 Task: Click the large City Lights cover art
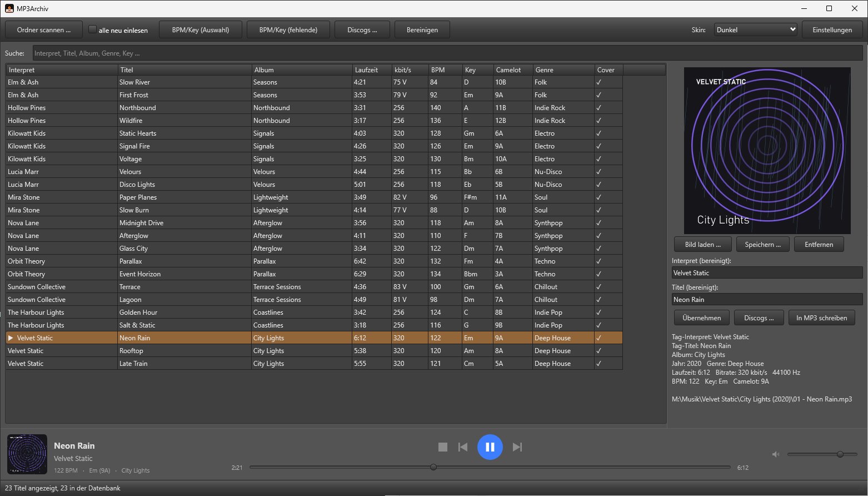tap(767, 151)
